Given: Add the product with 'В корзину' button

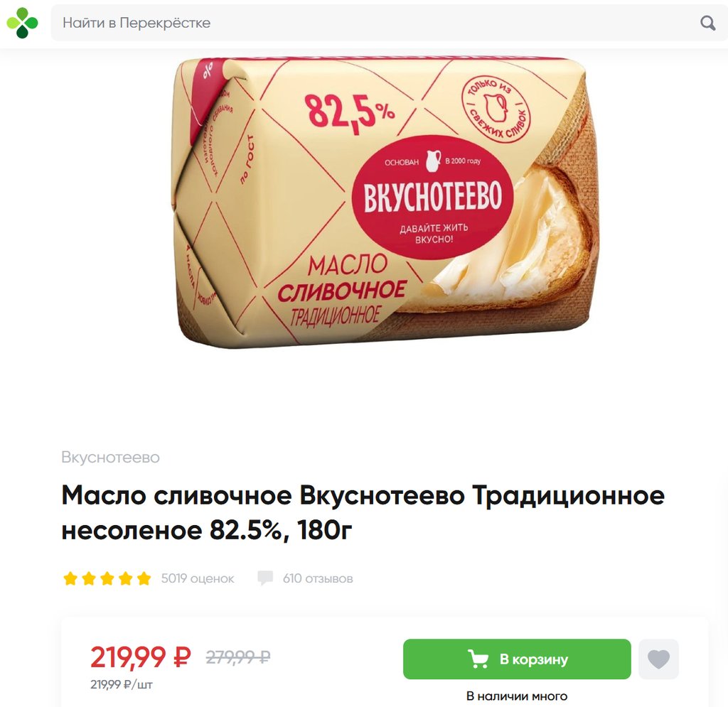Looking at the screenshot, I should pyautogui.click(x=517, y=659).
